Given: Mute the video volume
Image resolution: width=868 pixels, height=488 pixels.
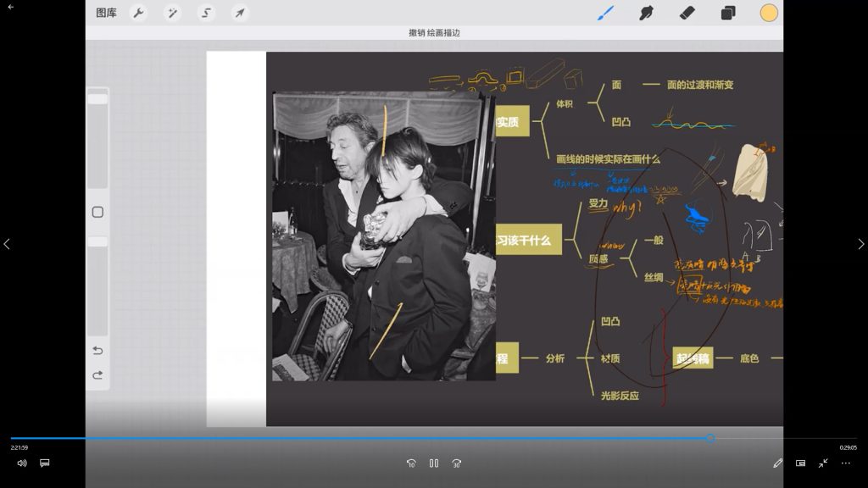Looking at the screenshot, I should pos(22,463).
